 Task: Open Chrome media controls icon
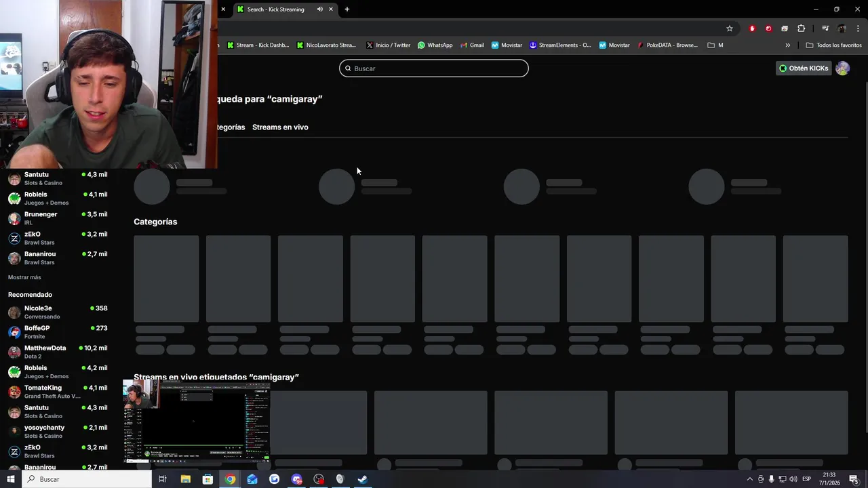(825, 28)
